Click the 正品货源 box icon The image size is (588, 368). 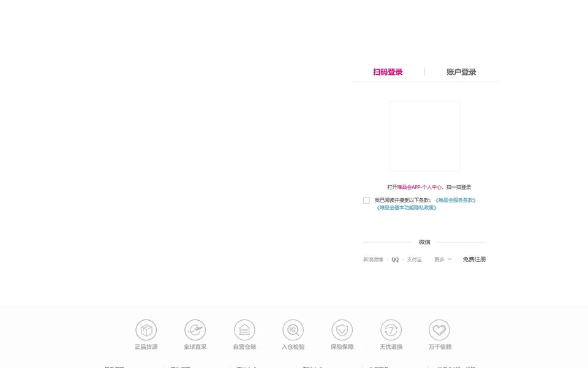[x=146, y=330]
